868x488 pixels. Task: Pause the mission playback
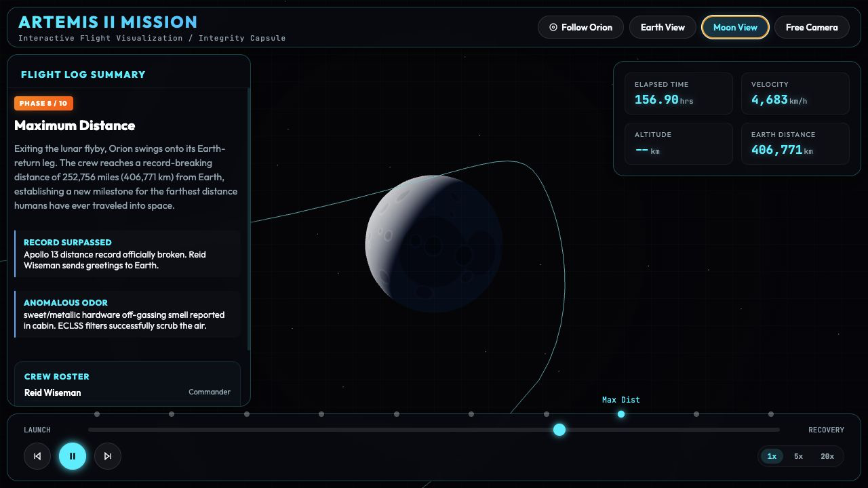pos(73,456)
